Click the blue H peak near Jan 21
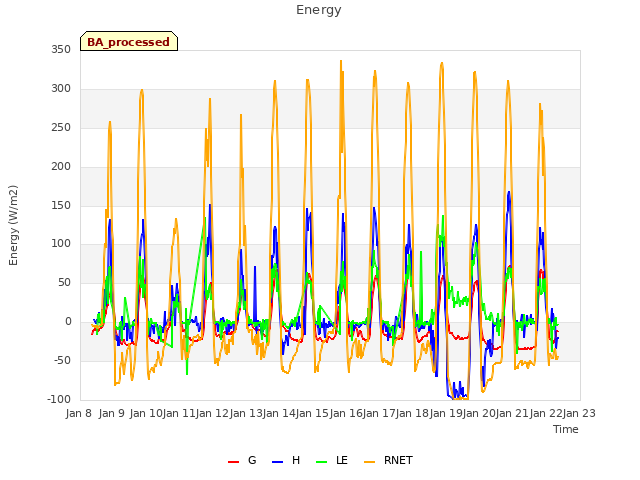The image size is (640, 480). pyautogui.click(x=509, y=192)
